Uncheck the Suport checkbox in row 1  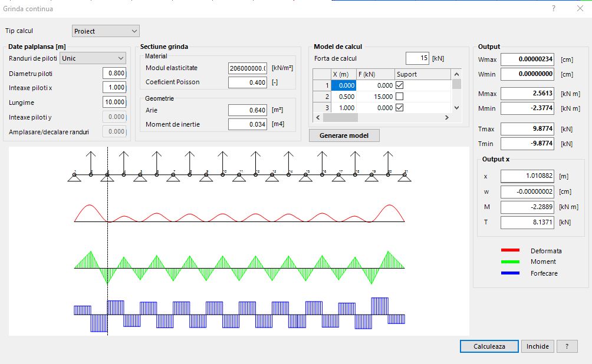tap(399, 85)
